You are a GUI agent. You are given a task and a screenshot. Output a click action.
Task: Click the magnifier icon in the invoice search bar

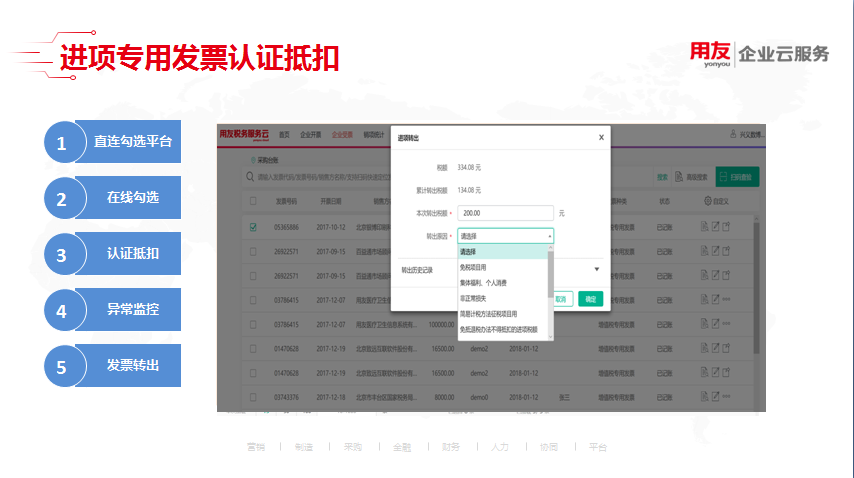pos(249,176)
